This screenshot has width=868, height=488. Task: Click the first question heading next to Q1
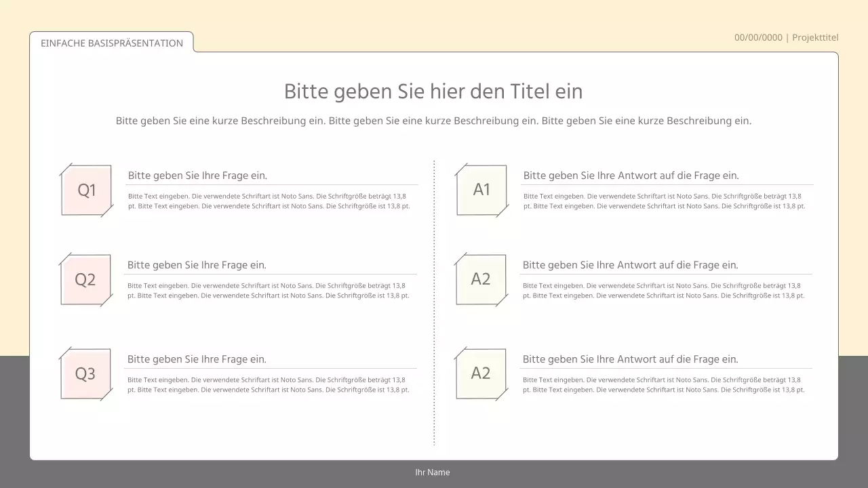[197, 176]
